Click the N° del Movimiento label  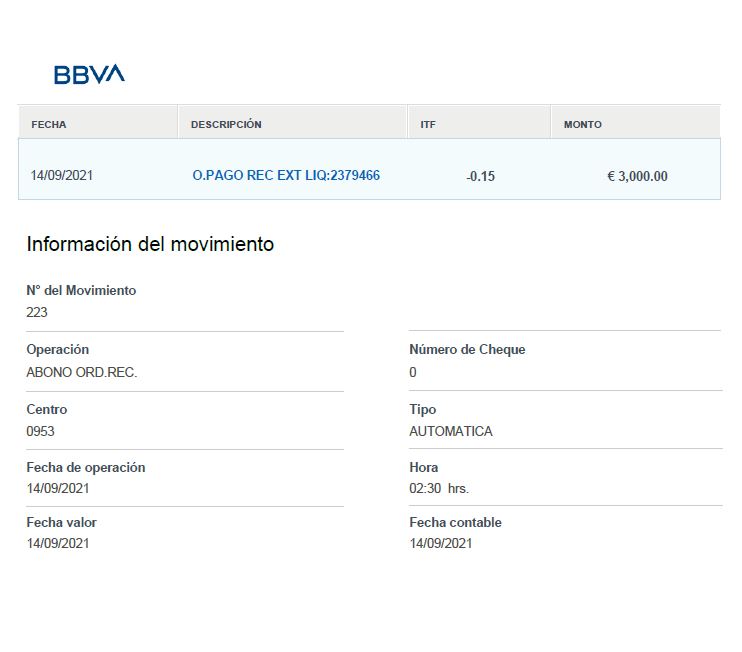click(81, 291)
